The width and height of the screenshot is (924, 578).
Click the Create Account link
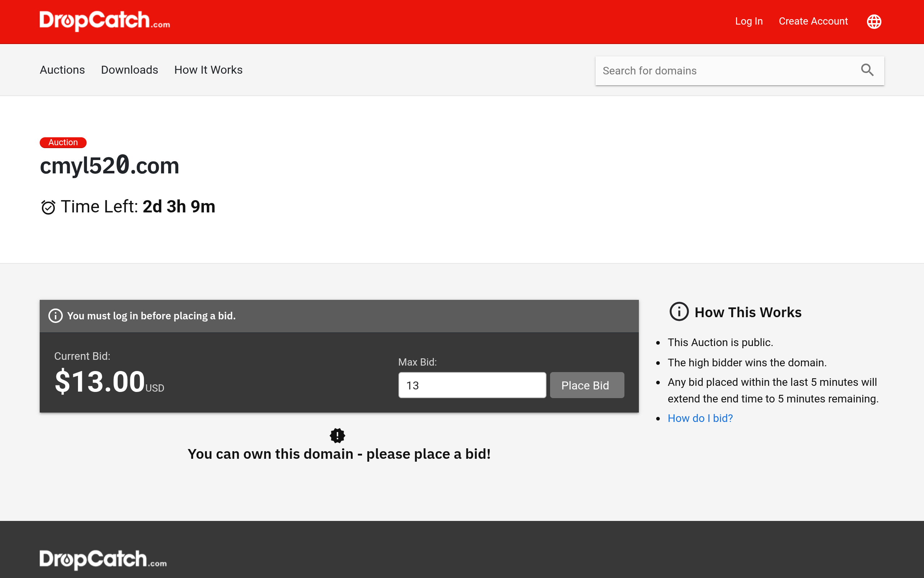(x=813, y=21)
